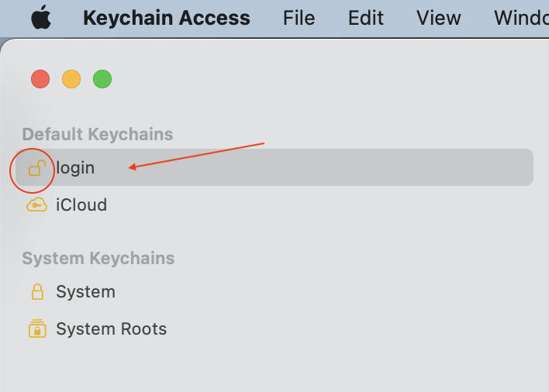549x392 pixels.
Task: Open the Apple menu
Action: 41,18
